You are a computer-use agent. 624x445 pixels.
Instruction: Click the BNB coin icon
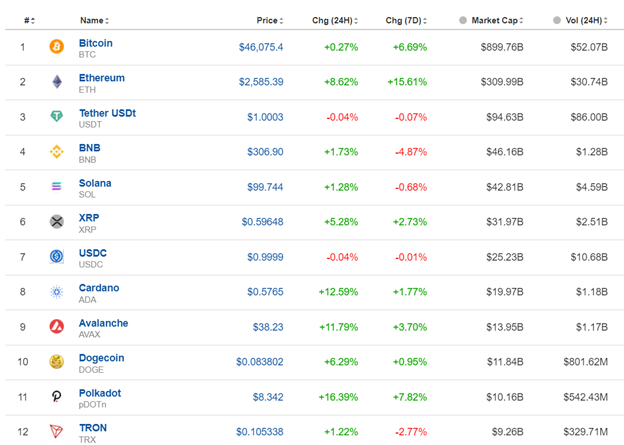click(x=57, y=152)
